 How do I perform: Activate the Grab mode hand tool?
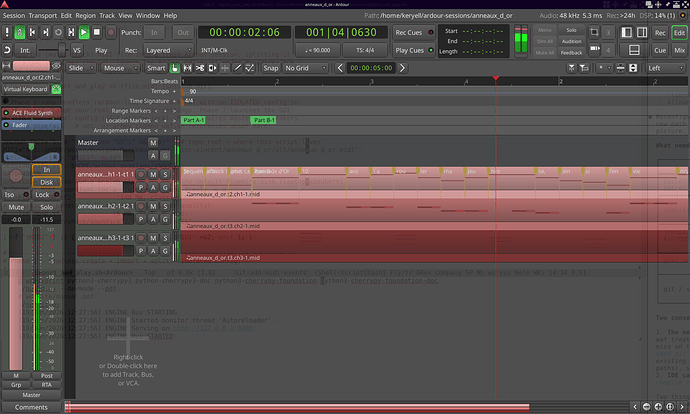(x=175, y=68)
